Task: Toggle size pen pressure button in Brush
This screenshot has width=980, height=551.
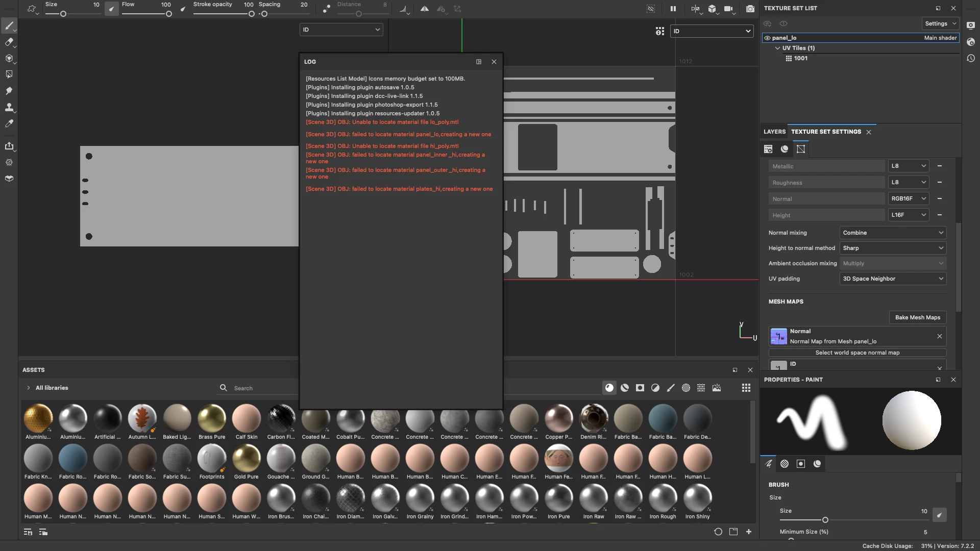Action: (x=939, y=515)
